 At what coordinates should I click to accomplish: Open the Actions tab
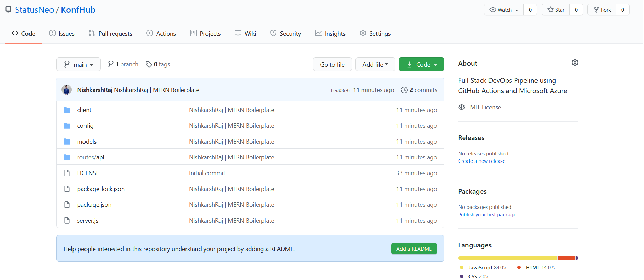pos(161,33)
